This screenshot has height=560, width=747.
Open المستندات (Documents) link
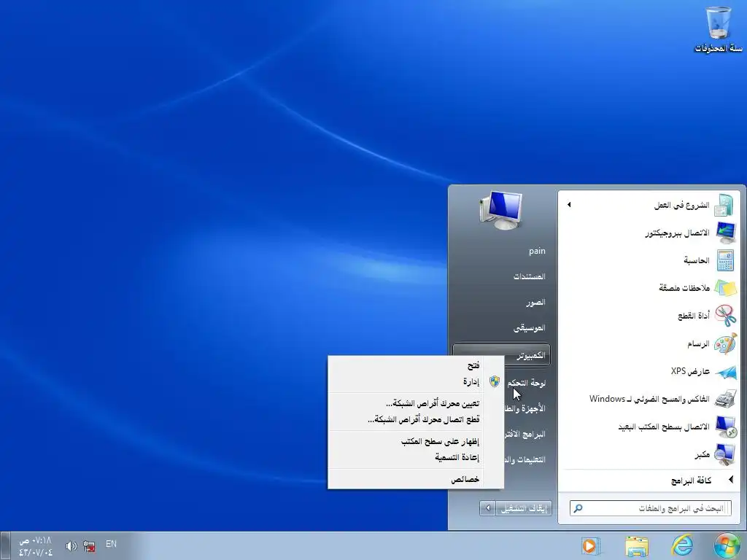click(530, 276)
